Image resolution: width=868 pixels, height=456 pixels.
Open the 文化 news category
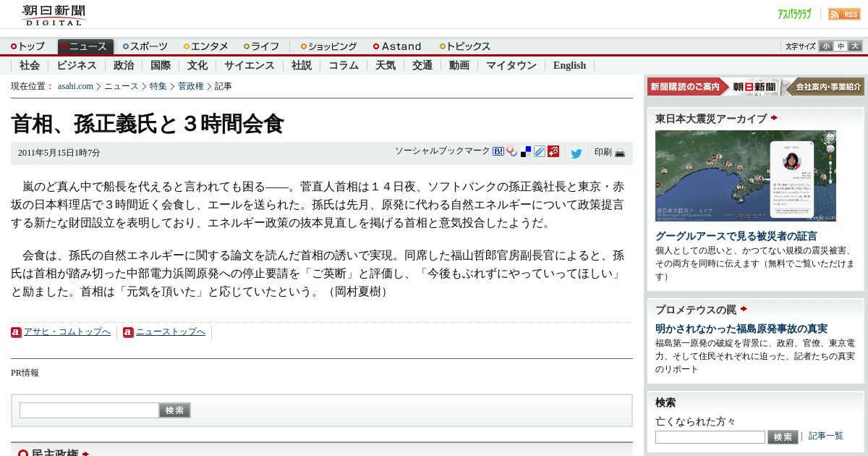197,65
